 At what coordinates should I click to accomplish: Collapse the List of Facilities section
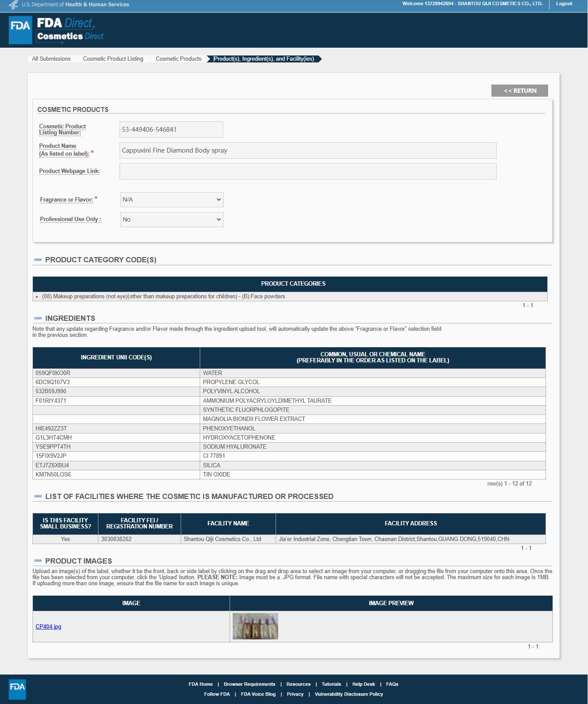point(38,496)
